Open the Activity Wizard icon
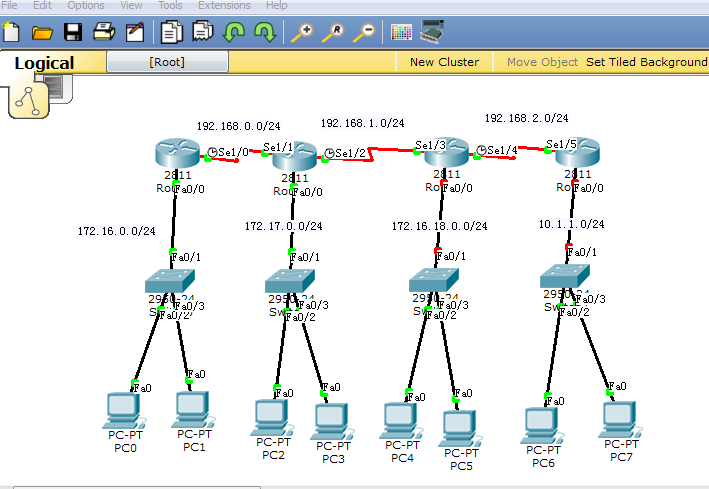 point(135,32)
